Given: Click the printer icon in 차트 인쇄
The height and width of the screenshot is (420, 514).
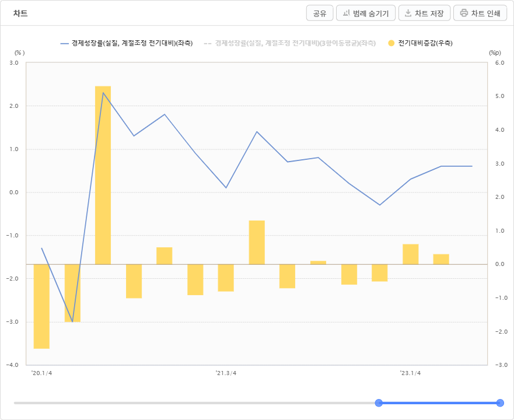Looking at the screenshot, I should pos(464,13).
